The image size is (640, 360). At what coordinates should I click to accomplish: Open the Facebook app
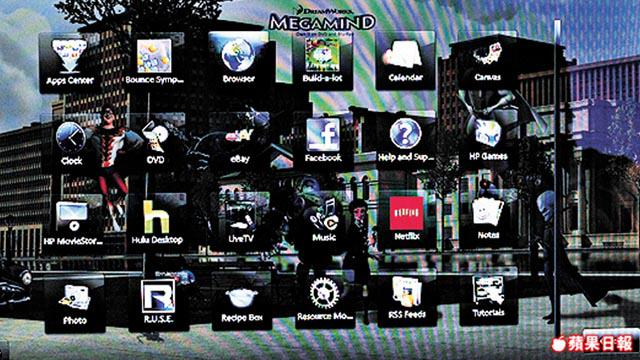pos(323,141)
